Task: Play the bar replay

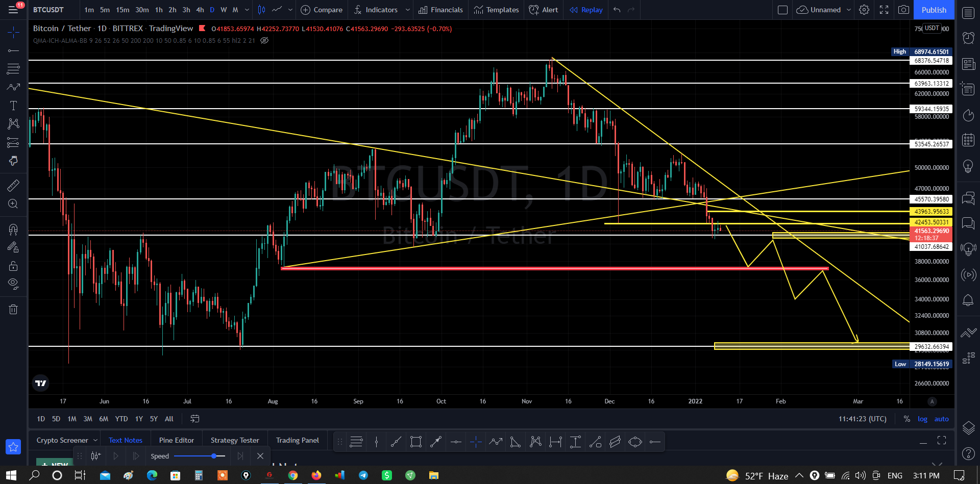Action: [x=116, y=456]
